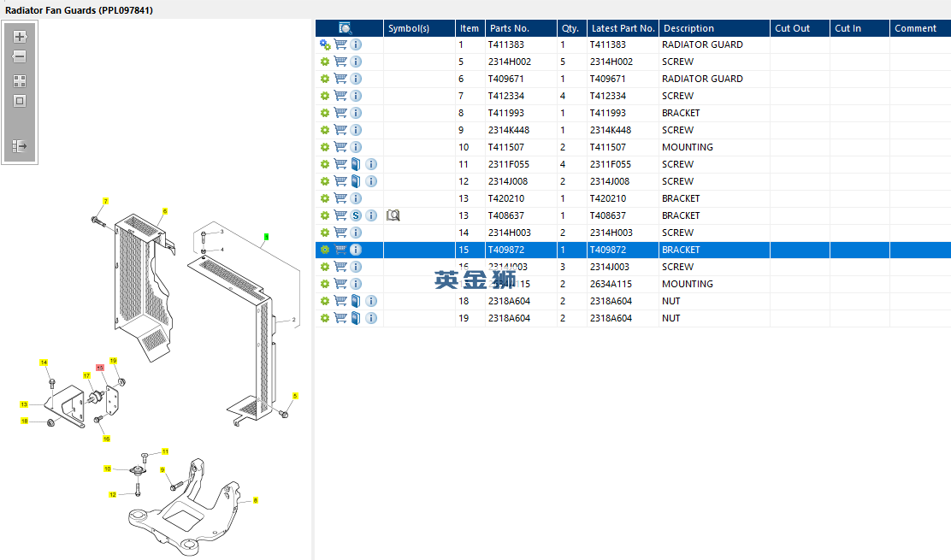Select callout 17 on the mounting

[86, 376]
